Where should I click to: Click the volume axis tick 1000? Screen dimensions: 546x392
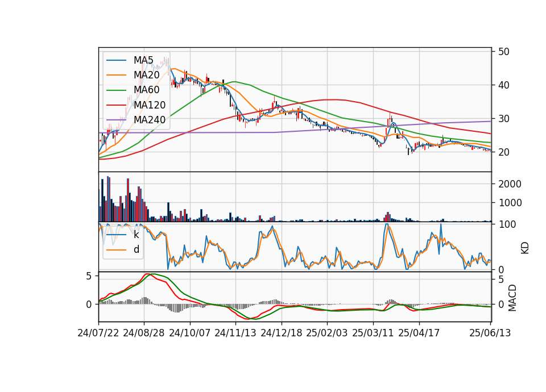click(510, 203)
